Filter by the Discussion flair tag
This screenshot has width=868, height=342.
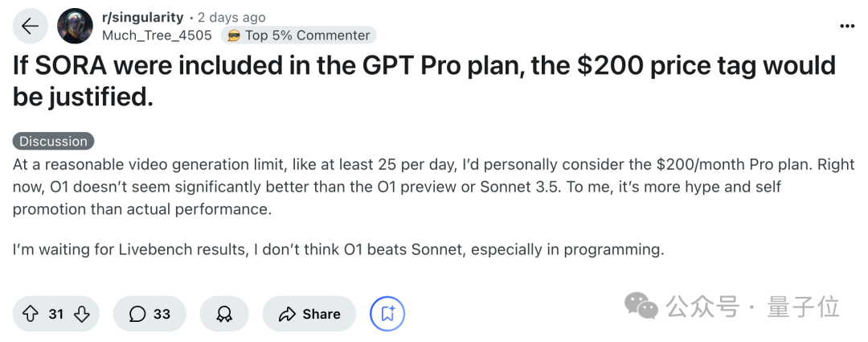53,142
